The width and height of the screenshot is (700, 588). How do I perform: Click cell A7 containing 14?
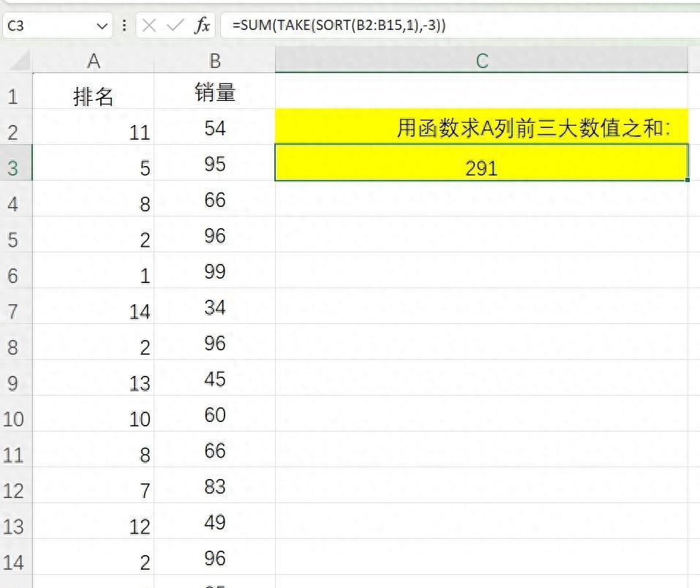[94, 306]
